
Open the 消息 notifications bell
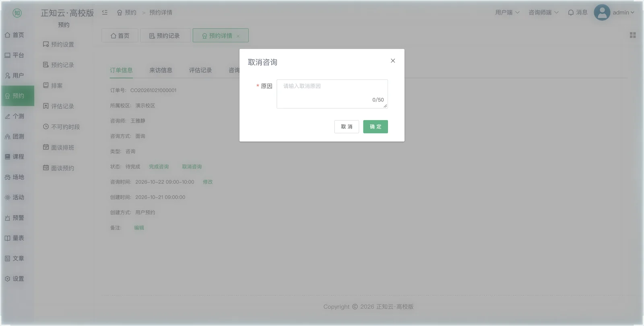(x=578, y=12)
